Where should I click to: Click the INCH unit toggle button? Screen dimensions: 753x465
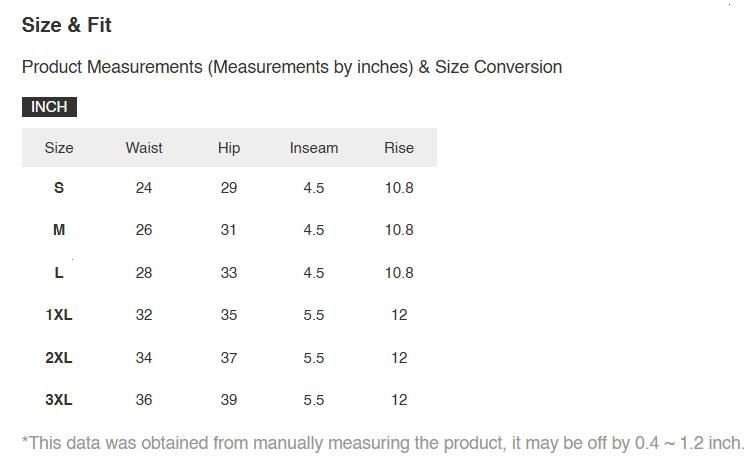click(x=49, y=107)
